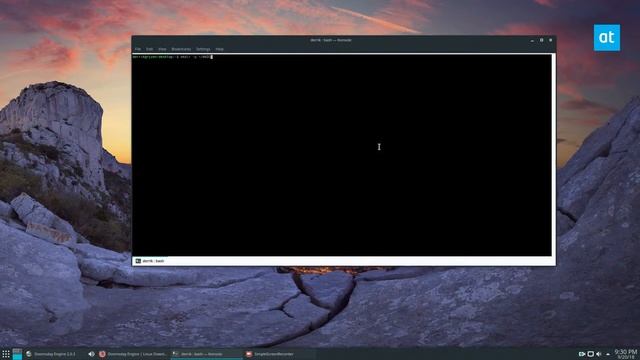Switch to derrik bash Konsole taskbar entry

tap(207, 354)
